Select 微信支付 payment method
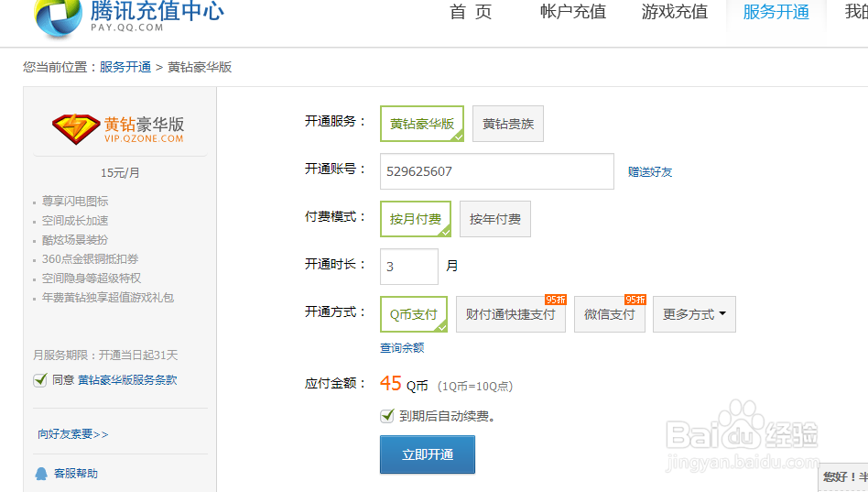 click(x=610, y=314)
